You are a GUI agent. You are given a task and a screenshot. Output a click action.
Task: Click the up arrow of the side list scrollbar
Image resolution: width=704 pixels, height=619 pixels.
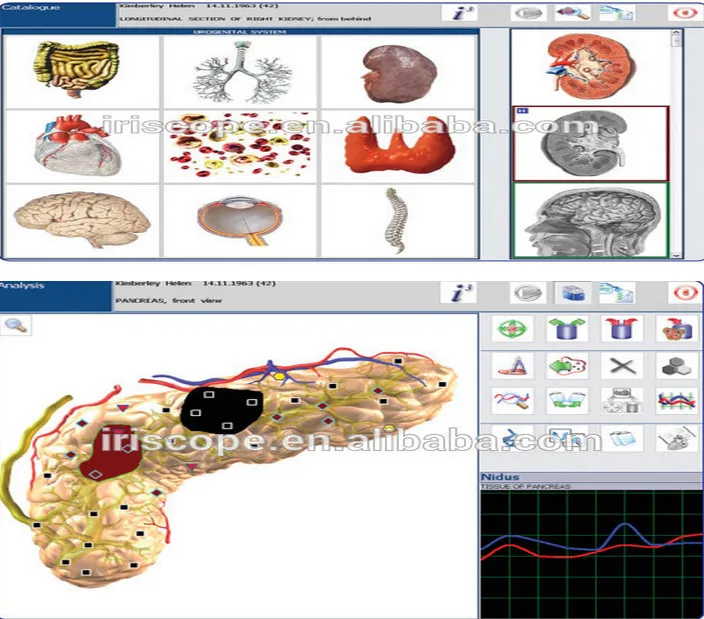(x=676, y=34)
